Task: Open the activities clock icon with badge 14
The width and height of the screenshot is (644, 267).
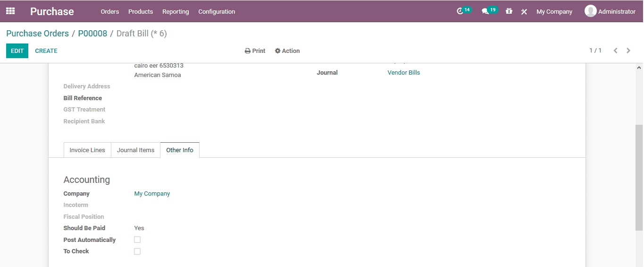Action: [460, 11]
